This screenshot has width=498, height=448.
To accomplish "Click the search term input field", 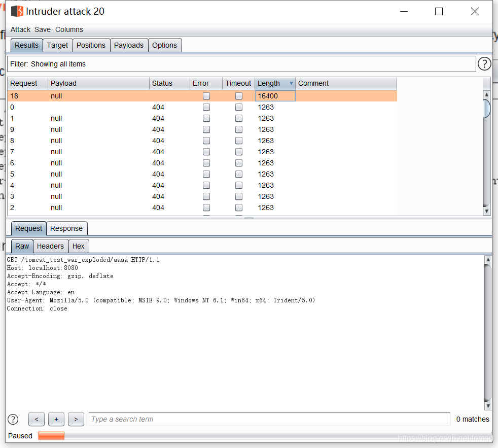I will coord(269,419).
